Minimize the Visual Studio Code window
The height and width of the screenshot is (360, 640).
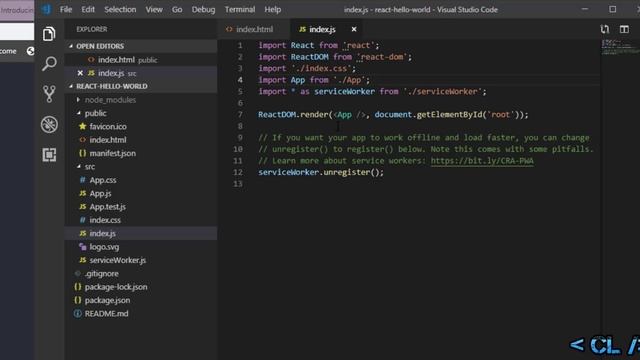pos(585,9)
